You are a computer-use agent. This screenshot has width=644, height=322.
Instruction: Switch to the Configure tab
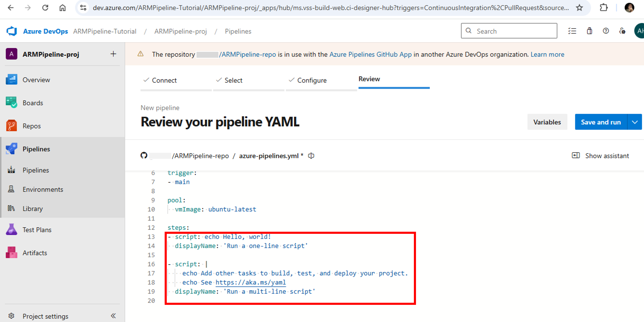312,80
